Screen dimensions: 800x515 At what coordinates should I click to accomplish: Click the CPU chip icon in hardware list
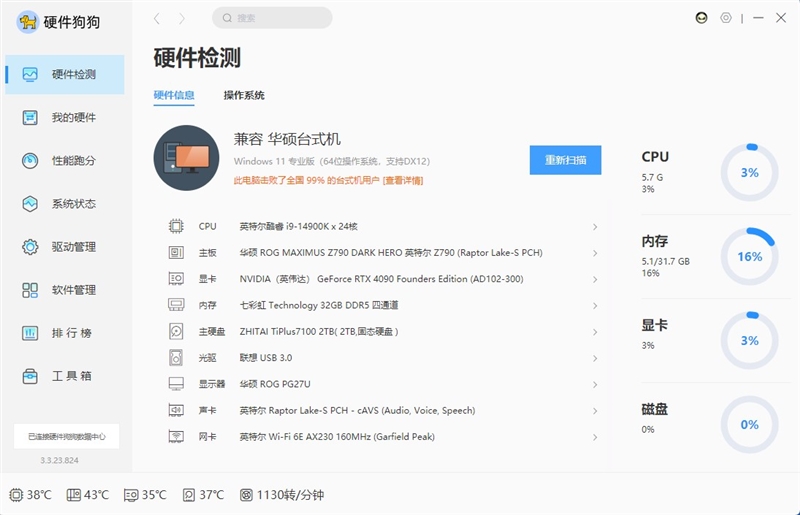pos(176,226)
